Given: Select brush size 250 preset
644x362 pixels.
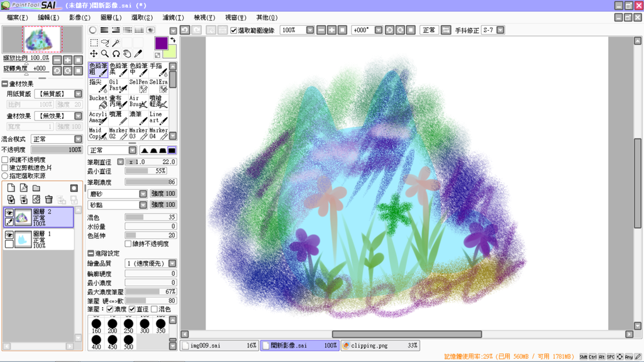Looking at the screenshot, I should pos(128,326).
